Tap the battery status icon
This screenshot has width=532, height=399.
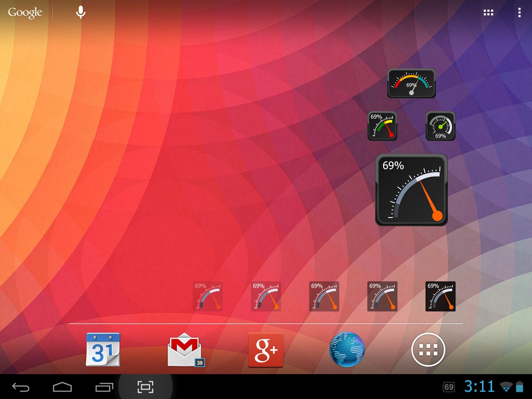pyautogui.click(x=520, y=387)
